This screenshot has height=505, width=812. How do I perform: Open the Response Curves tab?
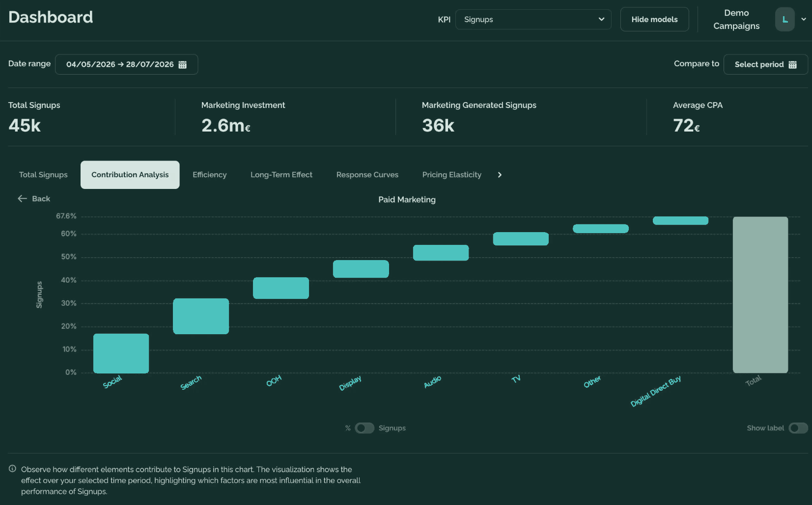[367, 175]
